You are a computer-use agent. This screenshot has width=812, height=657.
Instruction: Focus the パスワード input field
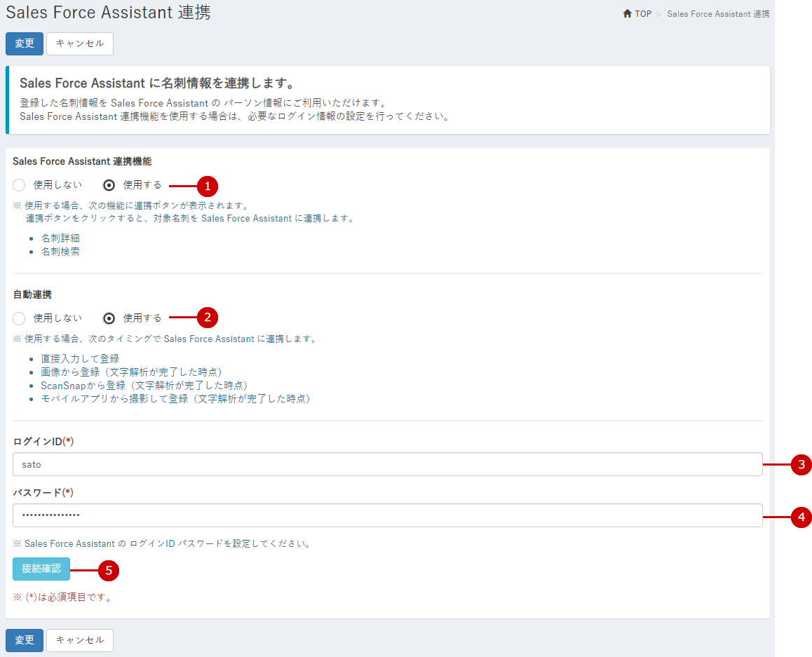pos(387,515)
